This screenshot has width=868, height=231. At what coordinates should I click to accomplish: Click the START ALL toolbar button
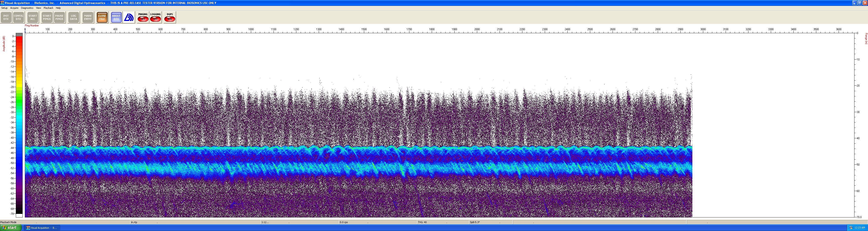pyautogui.click(x=33, y=18)
